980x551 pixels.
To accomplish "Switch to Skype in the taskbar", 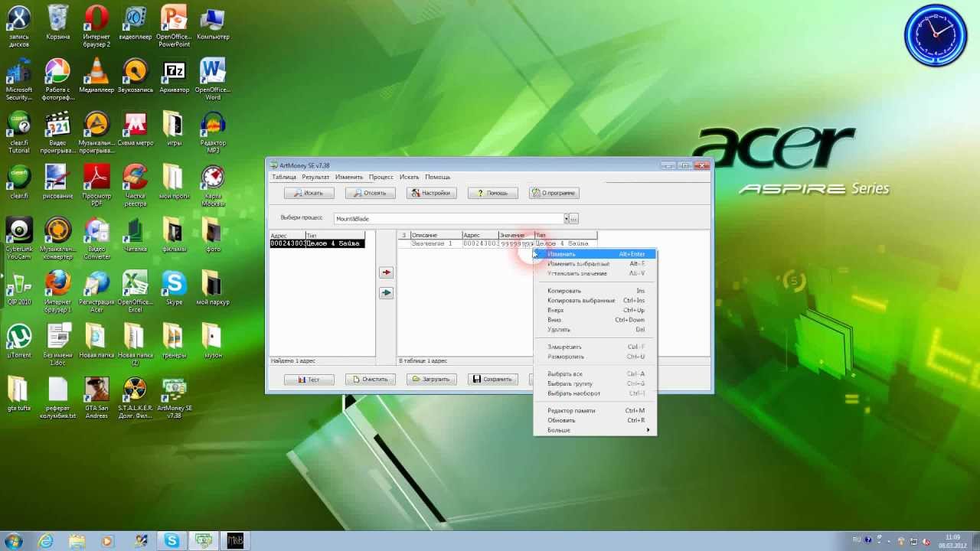I will [x=171, y=541].
